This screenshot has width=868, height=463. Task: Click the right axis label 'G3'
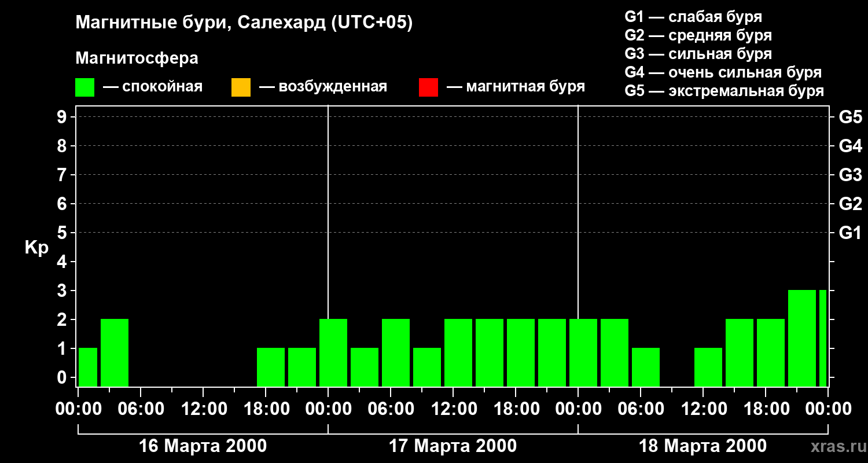point(850,175)
